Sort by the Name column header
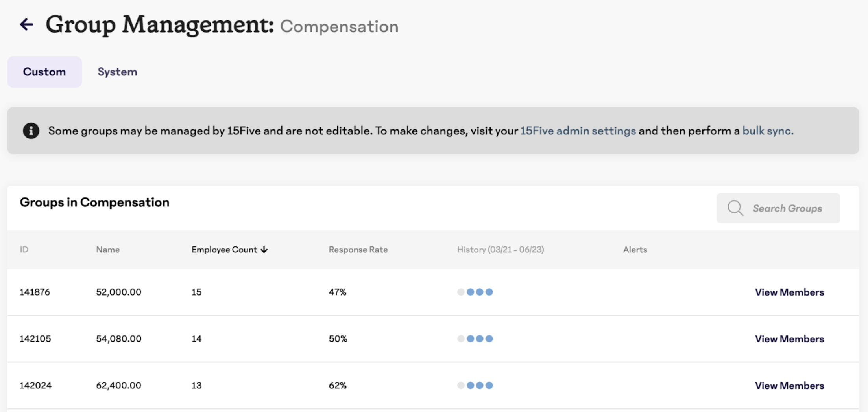 108,250
